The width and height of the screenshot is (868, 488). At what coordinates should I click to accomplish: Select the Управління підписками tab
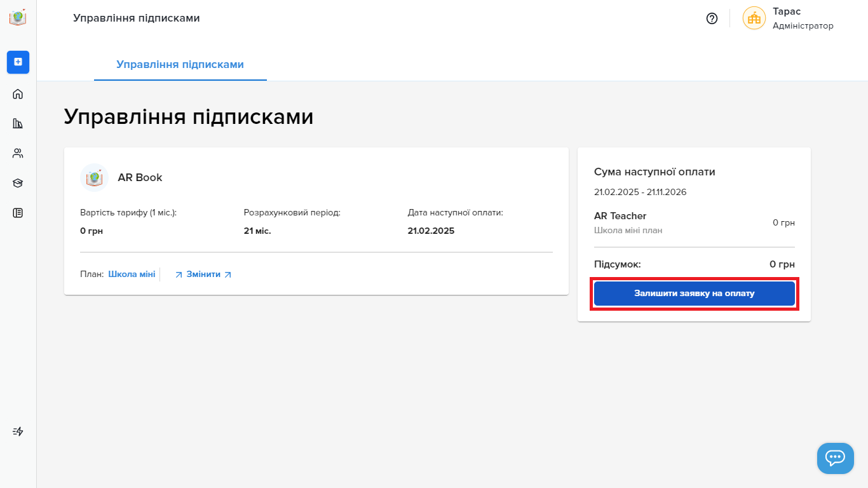(x=180, y=65)
